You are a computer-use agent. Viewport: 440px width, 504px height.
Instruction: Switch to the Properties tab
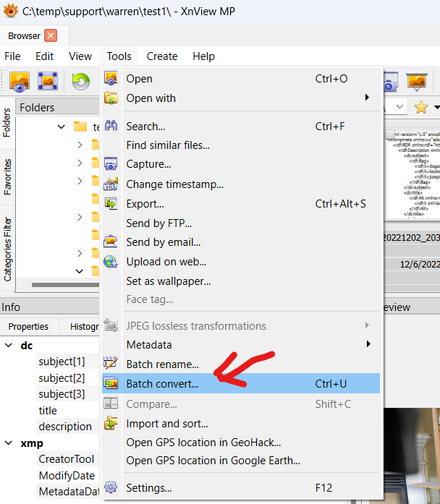28,327
